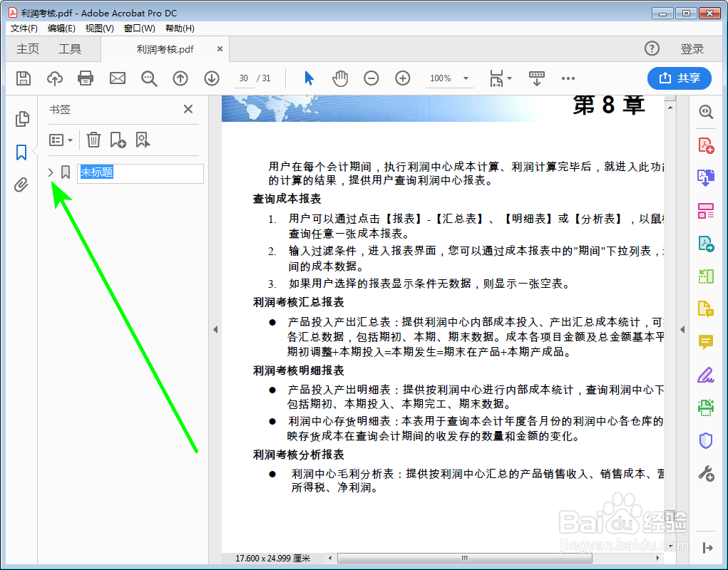728x570 pixels.
Task: Open the page thumbnails panel
Action: click(x=21, y=120)
